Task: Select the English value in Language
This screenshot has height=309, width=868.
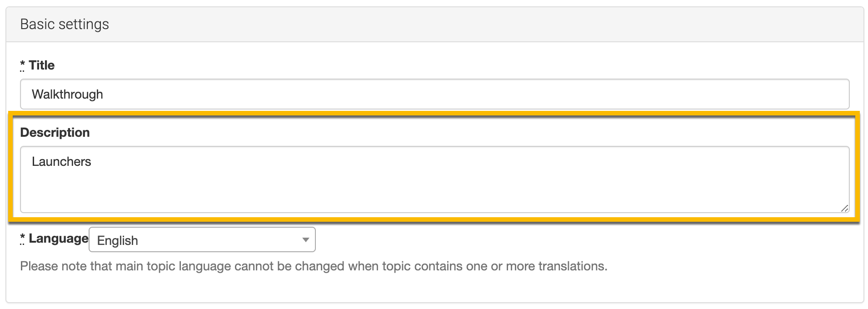Action: (118, 240)
